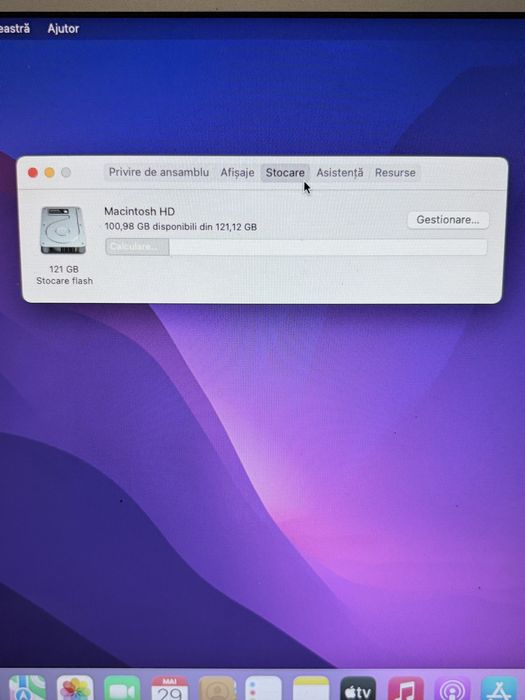Open the Notes app in Dock
Screen dimensions: 525x700
click(311, 688)
